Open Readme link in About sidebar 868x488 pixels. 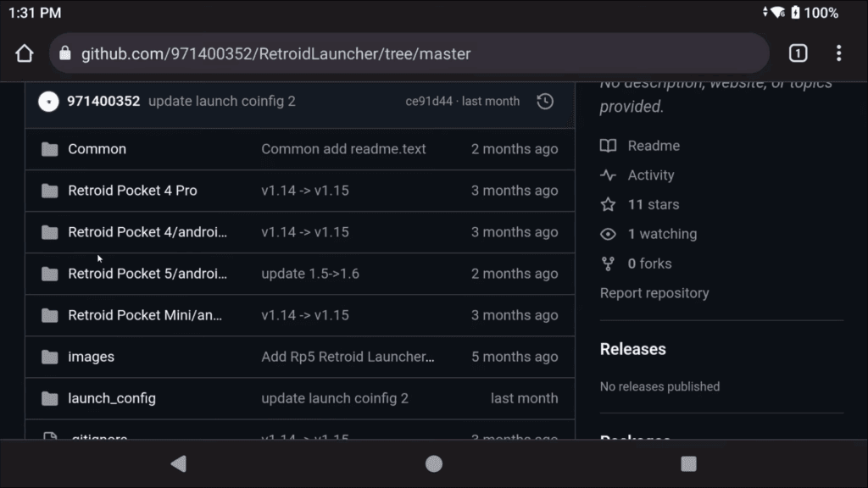point(654,146)
